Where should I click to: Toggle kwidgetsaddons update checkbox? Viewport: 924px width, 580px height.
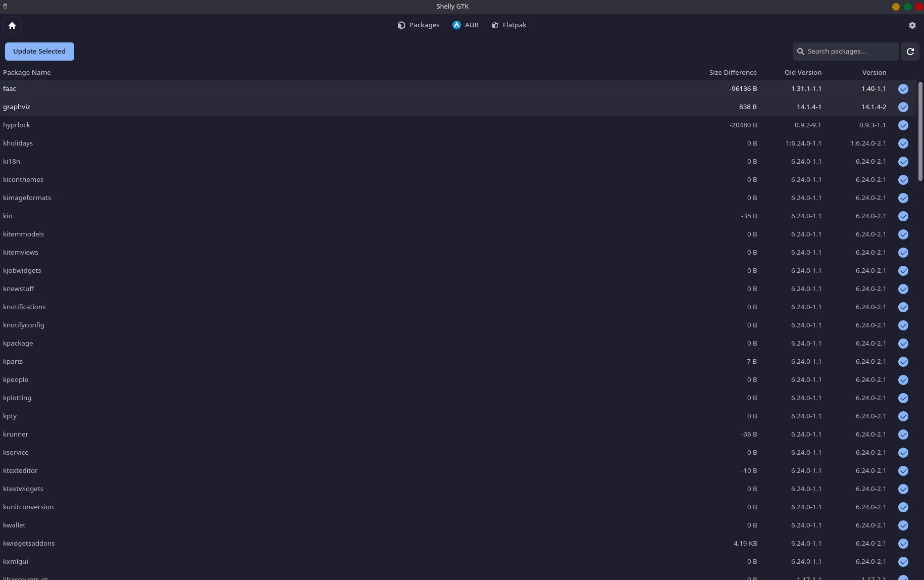coord(903,544)
